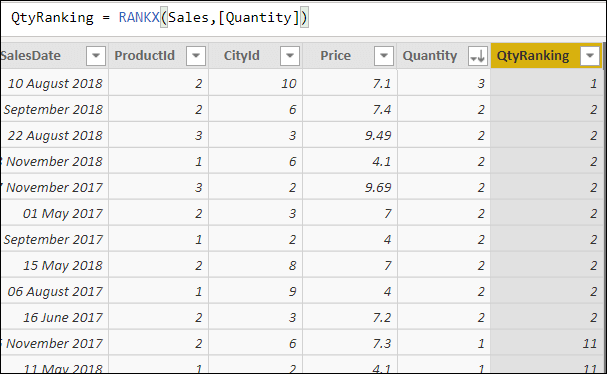Image resolution: width=607 pixels, height=374 pixels.
Task: Open the ProductId column filter dropdown
Action: [x=195, y=56]
